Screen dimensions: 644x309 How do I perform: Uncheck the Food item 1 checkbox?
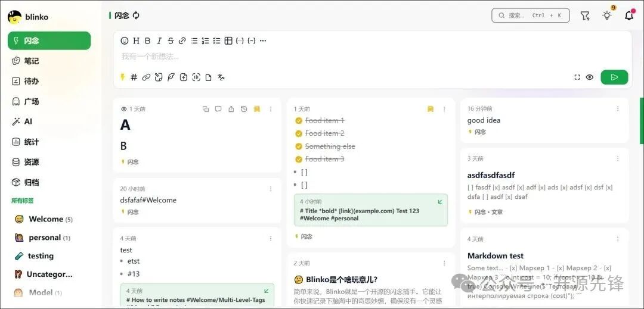pos(299,120)
